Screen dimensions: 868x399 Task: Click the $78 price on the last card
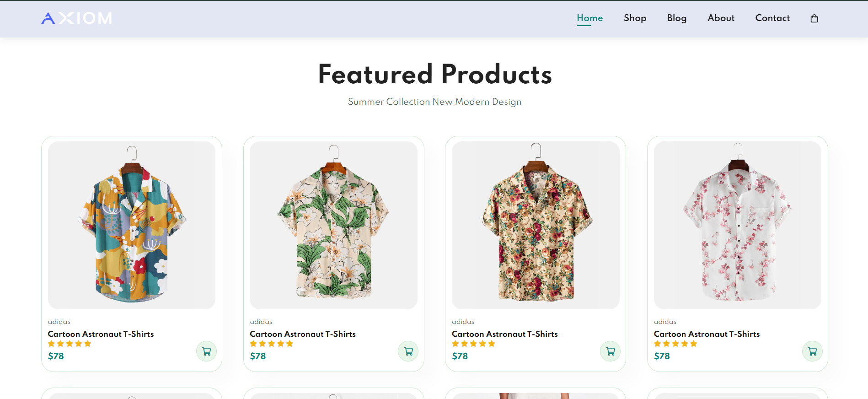(x=662, y=356)
